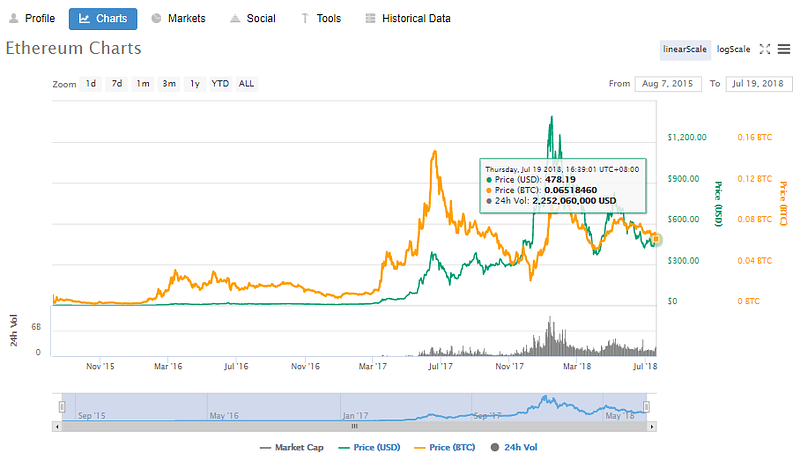Go to the Social tab
Screen dimensions: 800x462
click(x=253, y=19)
